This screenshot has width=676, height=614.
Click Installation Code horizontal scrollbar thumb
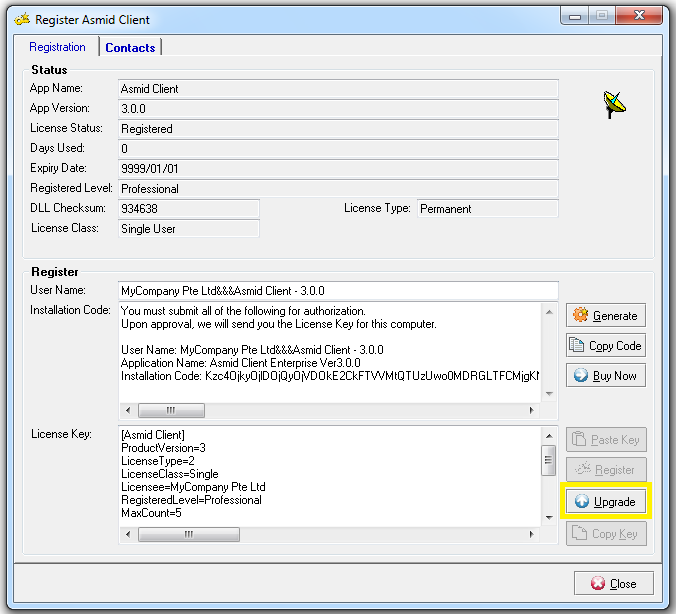[x=170, y=410]
